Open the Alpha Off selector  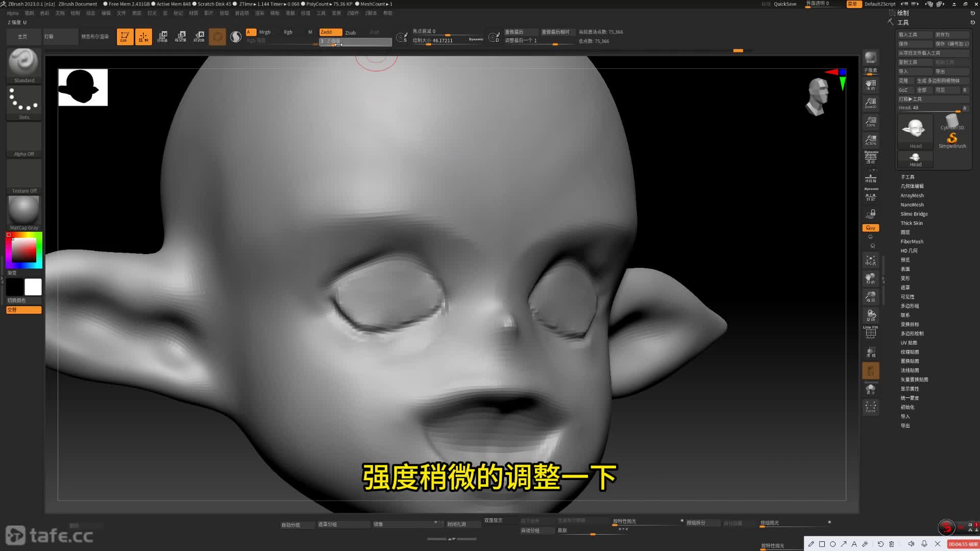24,139
